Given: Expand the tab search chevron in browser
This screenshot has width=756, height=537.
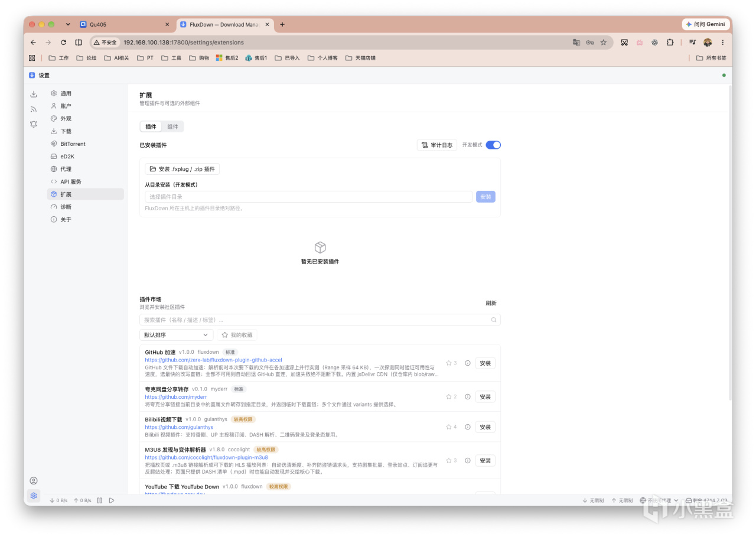Looking at the screenshot, I should tap(68, 24).
